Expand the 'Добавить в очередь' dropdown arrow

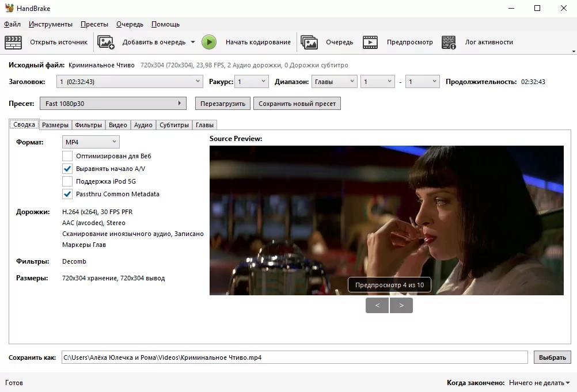click(193, 42)
